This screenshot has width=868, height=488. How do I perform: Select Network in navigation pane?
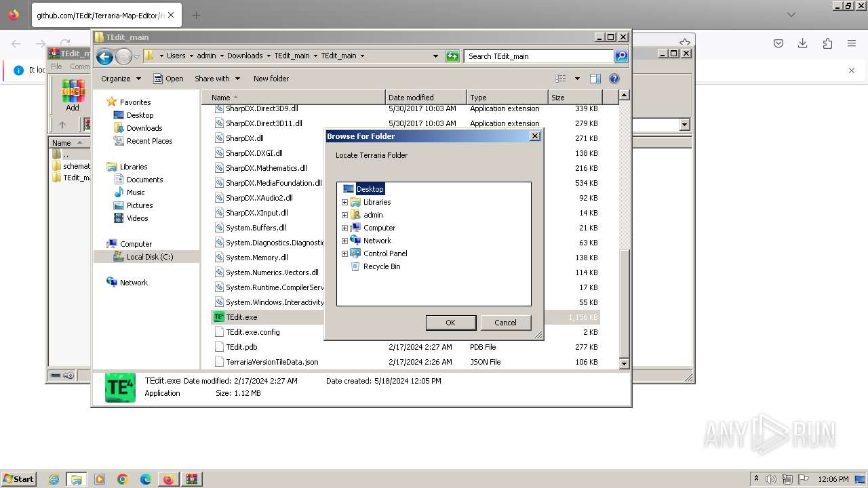tap(134, 283)
